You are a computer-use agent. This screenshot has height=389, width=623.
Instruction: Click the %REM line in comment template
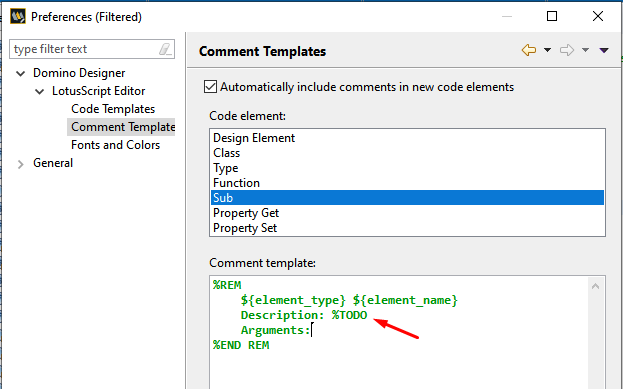tap(227, 285)
